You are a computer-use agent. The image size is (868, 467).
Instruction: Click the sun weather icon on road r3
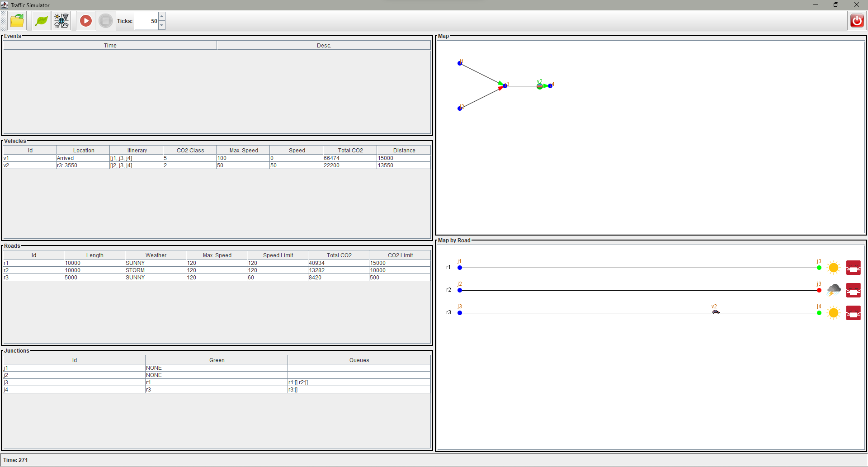pyautogui.click(x=834, y=313)
